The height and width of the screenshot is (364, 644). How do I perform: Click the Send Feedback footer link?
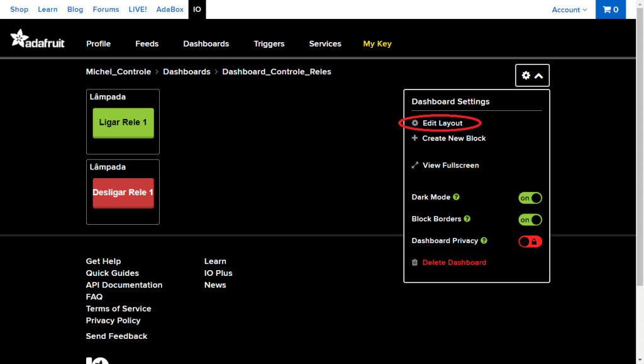116,336
